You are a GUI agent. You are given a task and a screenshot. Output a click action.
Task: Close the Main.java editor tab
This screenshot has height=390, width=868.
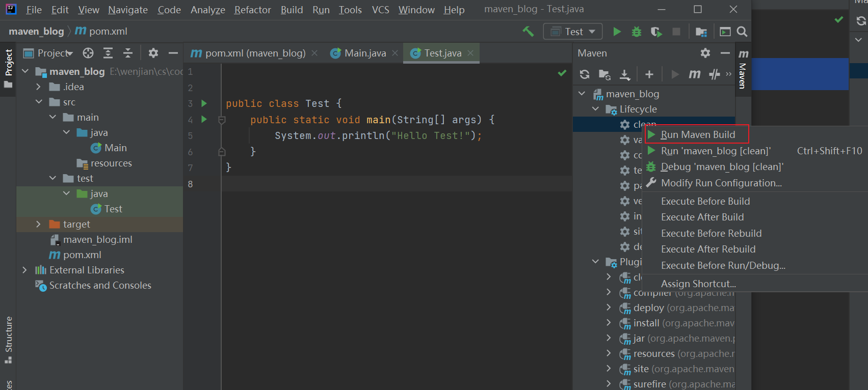point(395,53)
